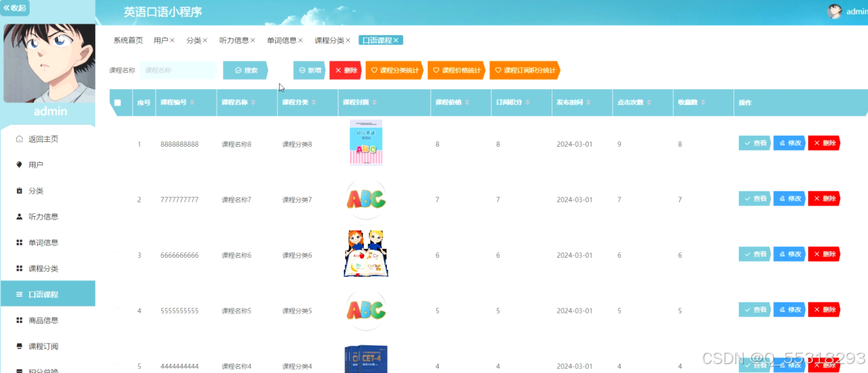This screenshot has width=868, height=373.
Task: Select 口语课程 in the sidebar menu
Action: point(48,294)
